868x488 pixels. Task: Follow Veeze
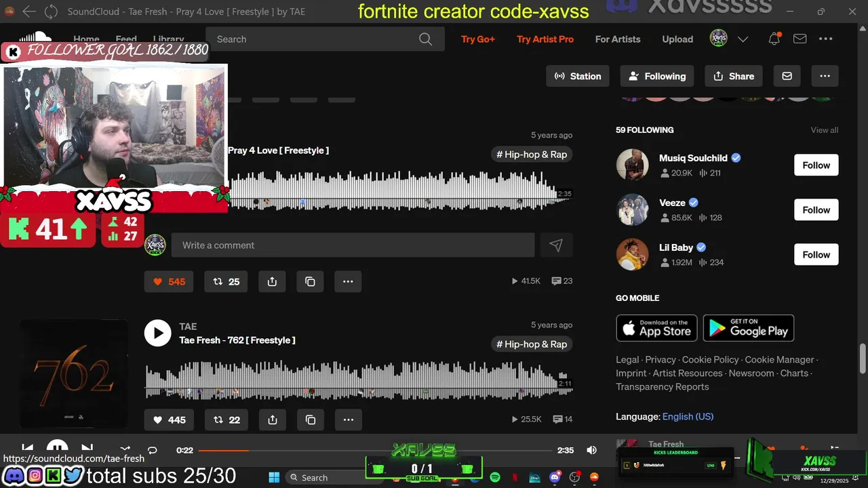coord(816,210)
